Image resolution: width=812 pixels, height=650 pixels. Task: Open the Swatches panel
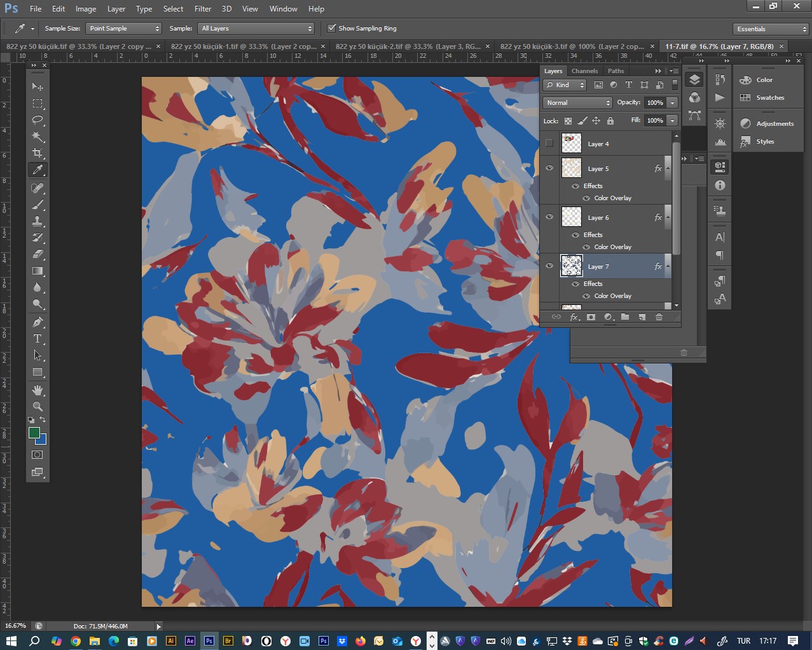point(769,98)
